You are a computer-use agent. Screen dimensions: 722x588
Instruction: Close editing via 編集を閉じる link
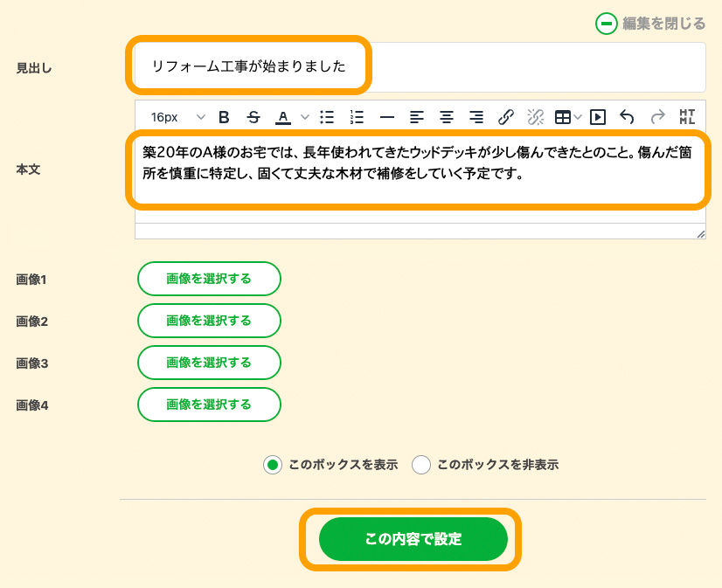(x=651, y=24)
